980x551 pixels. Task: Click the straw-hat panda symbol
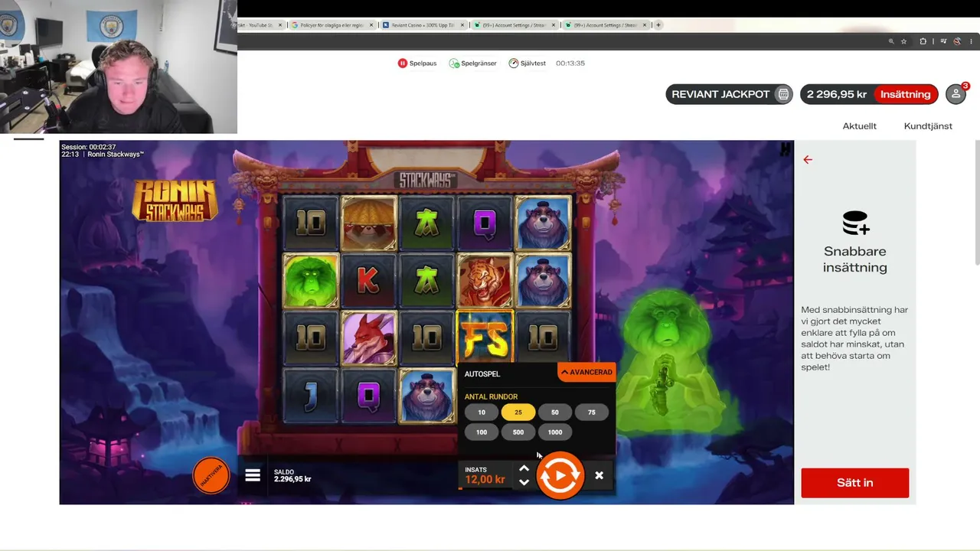368,223
